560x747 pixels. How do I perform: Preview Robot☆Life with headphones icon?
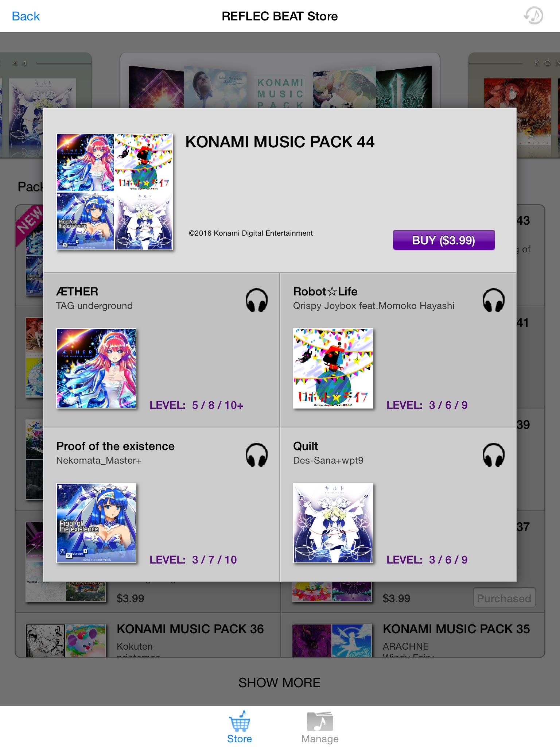point(493,300)
